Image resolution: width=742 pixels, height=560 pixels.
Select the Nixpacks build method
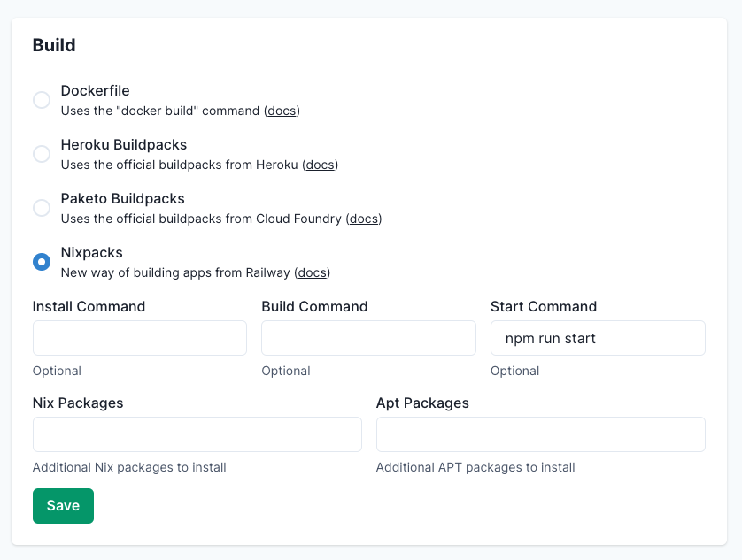tap(42, 262)
